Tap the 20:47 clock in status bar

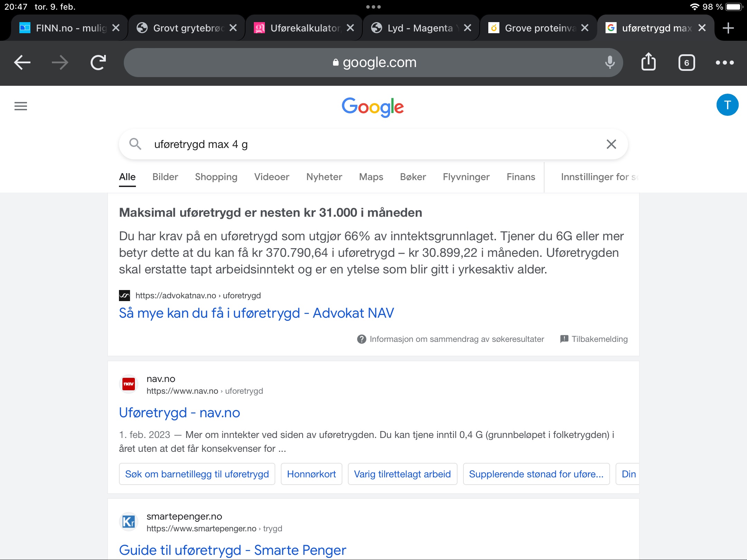pos(16,7)
